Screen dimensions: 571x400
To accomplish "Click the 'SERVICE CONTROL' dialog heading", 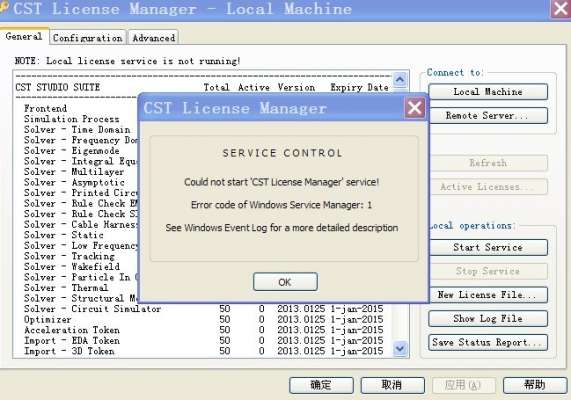I will pos(282,153).
